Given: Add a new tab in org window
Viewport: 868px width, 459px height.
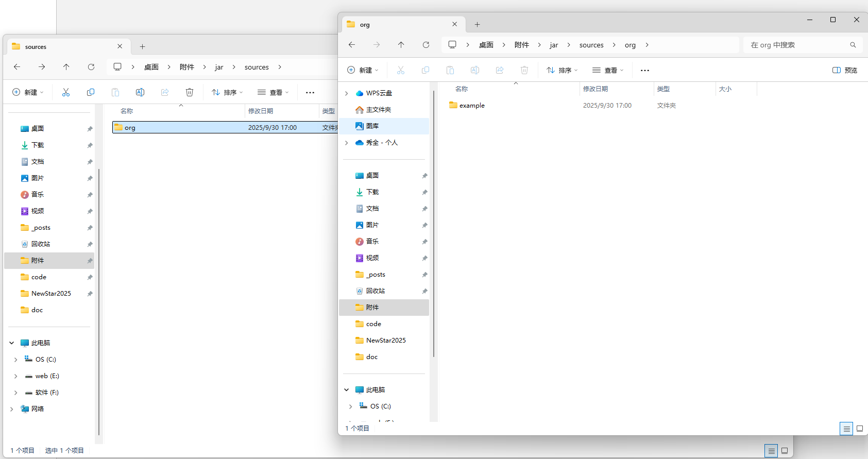Looking at the screenshot, I should click(x=478, y=24).
